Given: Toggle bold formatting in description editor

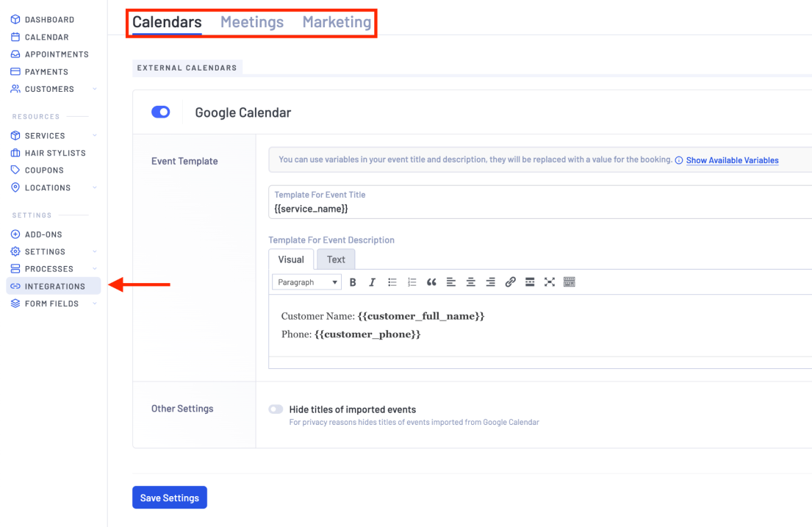Looking at the screenshot, I should (x=353, y=282).
